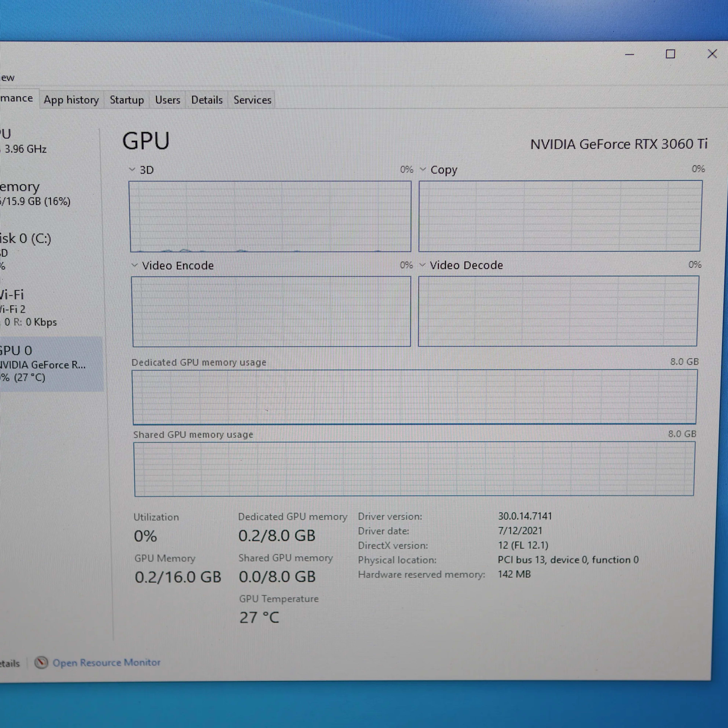Click the Dedicated GPU memory 0.2/8.0 GB value

click(x=277, y=536)
